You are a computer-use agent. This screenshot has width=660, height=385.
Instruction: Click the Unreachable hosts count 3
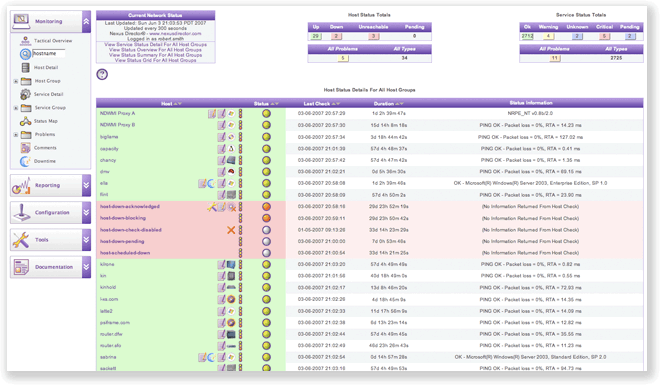[x=374, y=36]
